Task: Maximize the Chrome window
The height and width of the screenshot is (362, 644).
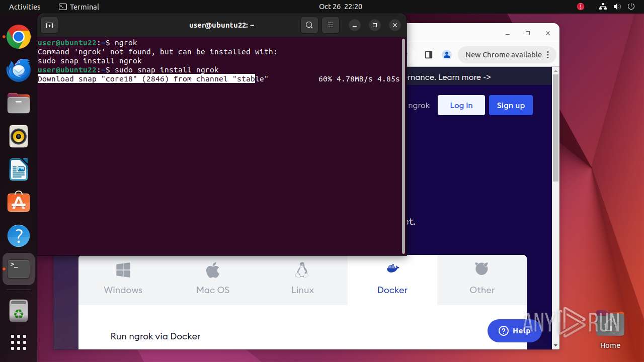Action: (x=527, y=33)
